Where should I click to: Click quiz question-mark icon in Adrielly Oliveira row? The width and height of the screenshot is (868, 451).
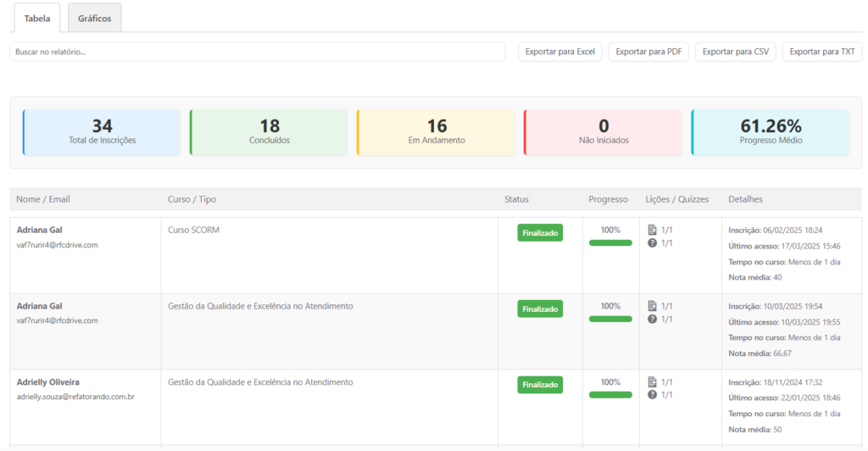[x=652, y=395]
